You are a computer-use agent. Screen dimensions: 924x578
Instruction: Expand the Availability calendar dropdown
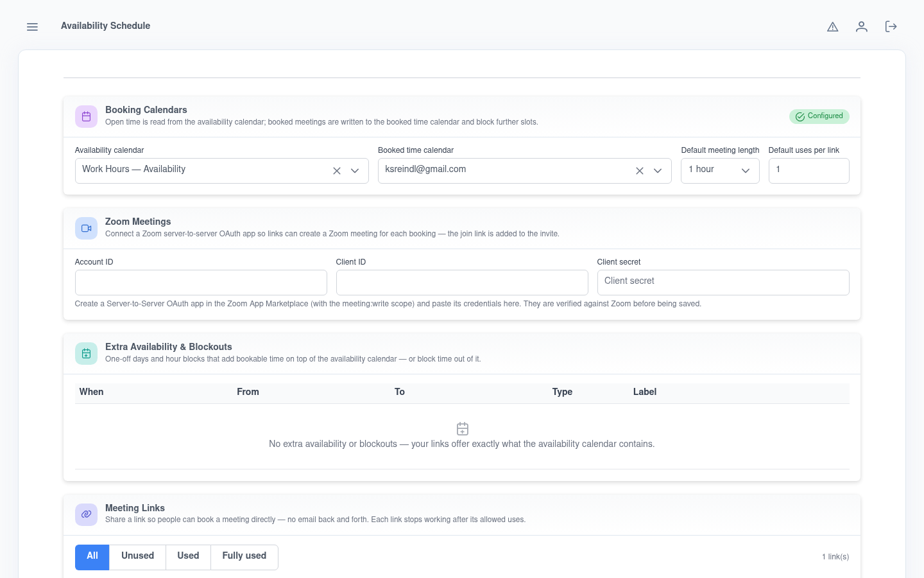click(355, 171)
